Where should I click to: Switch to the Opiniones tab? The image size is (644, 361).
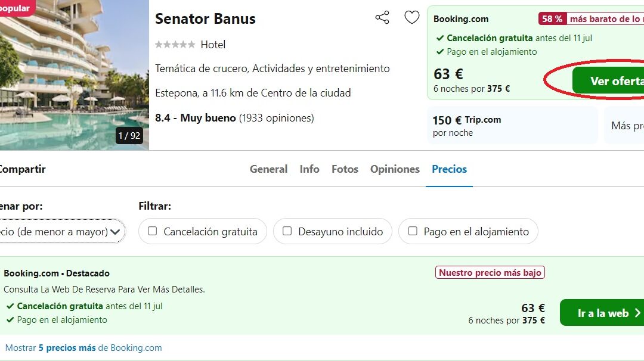(x=395, y=169)
